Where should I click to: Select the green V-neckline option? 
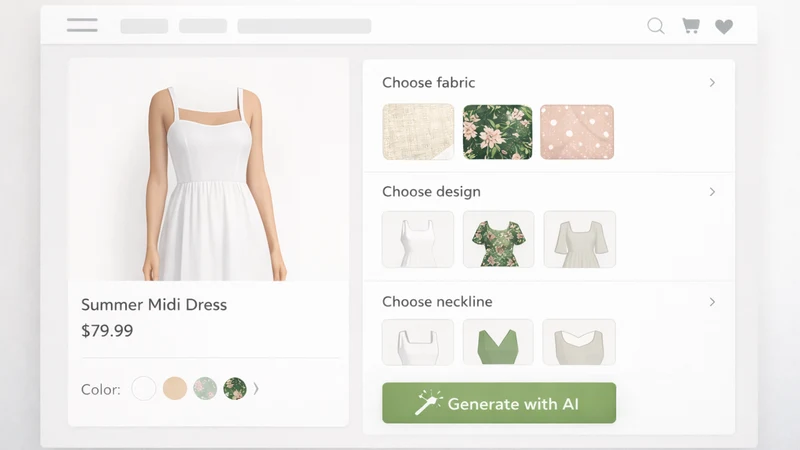(x=498, y=342)
